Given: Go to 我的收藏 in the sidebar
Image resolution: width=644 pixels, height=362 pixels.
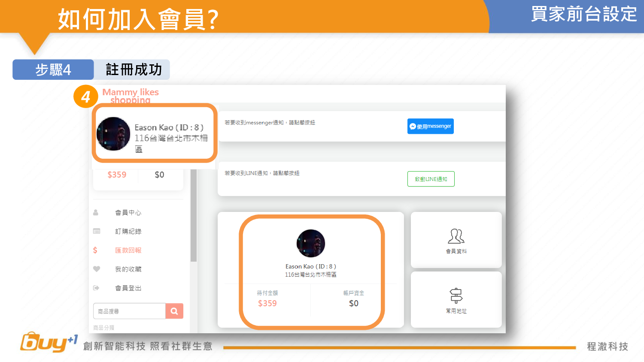Looking at the screenshot, I should tap(128, 269).
